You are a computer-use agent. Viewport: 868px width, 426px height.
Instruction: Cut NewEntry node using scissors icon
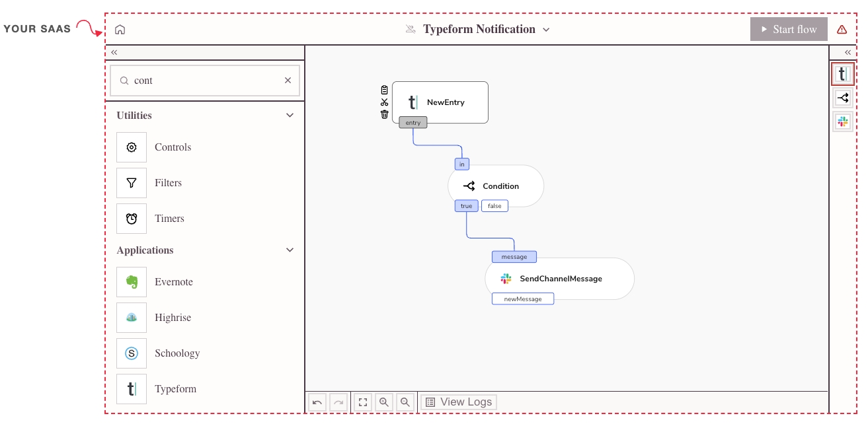pyautogui.click(x=384, y=102)
